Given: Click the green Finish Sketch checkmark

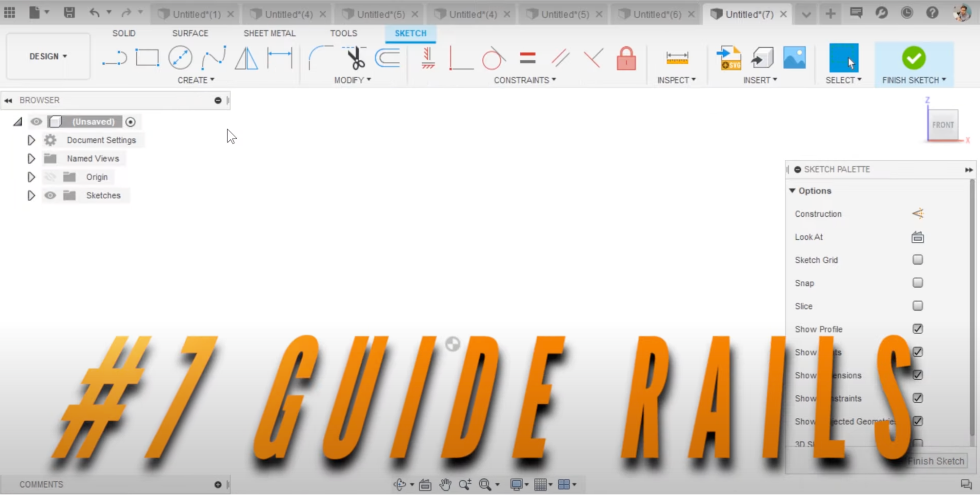Looking at the screenshot, I should (x=914, y=58).
